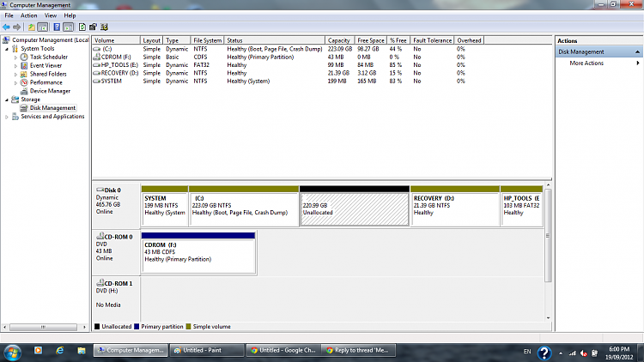Expand Services and Applications node
Image resolution: width=644 pixels, height=362 pixels.
pyautogui.click(x=7, y=117)
